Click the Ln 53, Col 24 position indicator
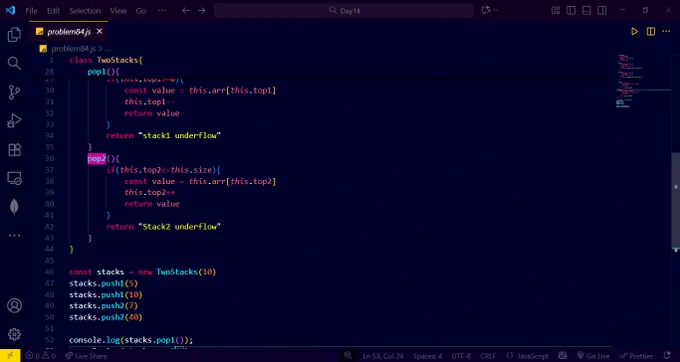680x362 pixels. tap(383, 356)
